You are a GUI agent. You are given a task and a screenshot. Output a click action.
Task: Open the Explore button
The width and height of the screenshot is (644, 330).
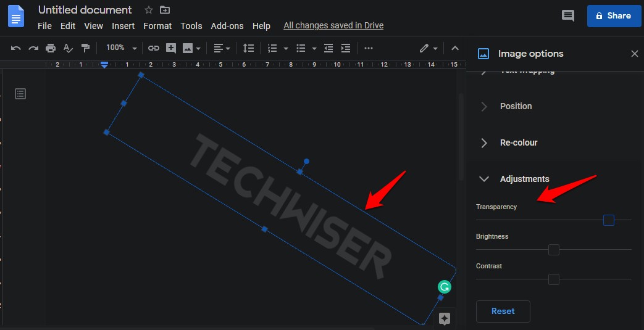445,318
